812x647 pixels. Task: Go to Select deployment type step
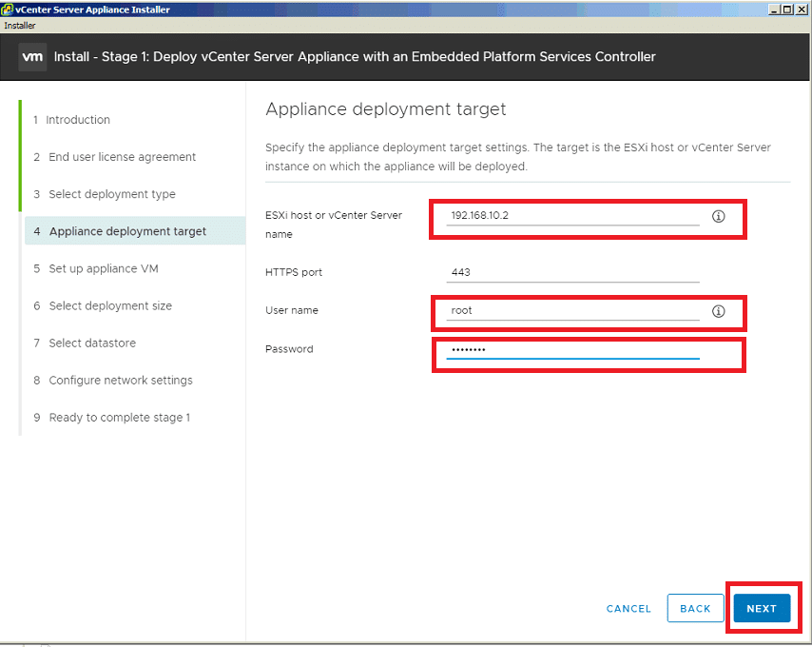(106, 194)
